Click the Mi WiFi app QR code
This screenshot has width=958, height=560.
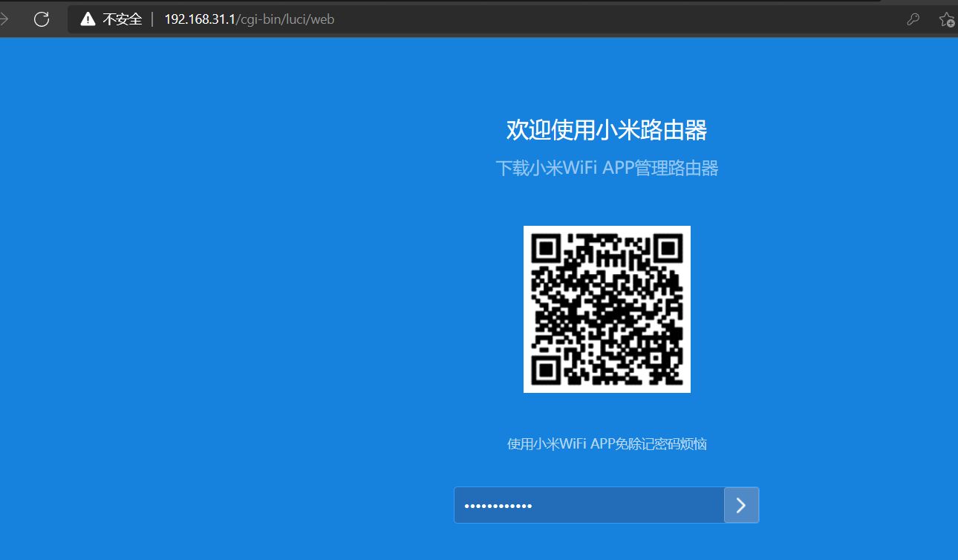click(607, 309)
